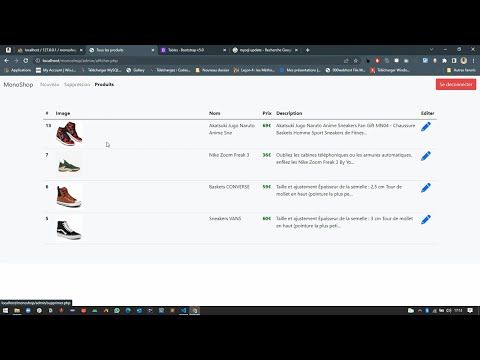Image resolution: width=480 pixels, height=360 pixels.
Task: Reload the current page
Action: click(26, 61)
